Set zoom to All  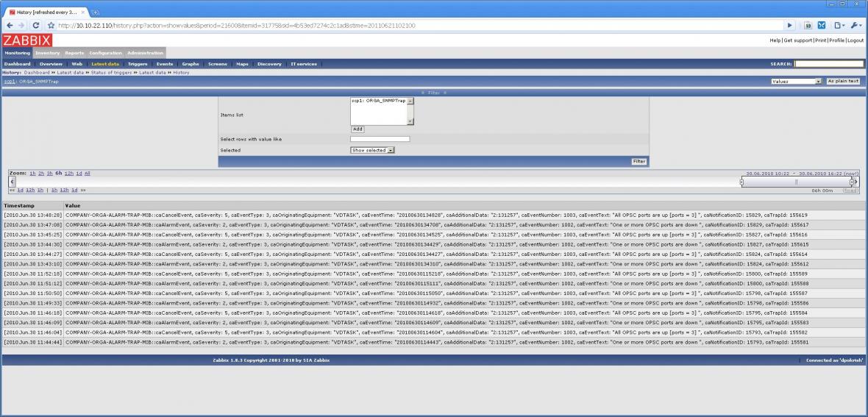[88, 174]
